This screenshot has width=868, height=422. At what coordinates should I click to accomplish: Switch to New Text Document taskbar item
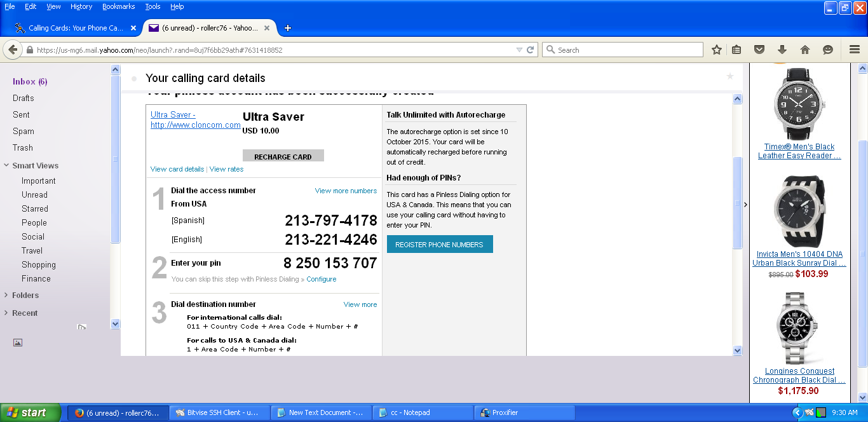pos(321,412)
